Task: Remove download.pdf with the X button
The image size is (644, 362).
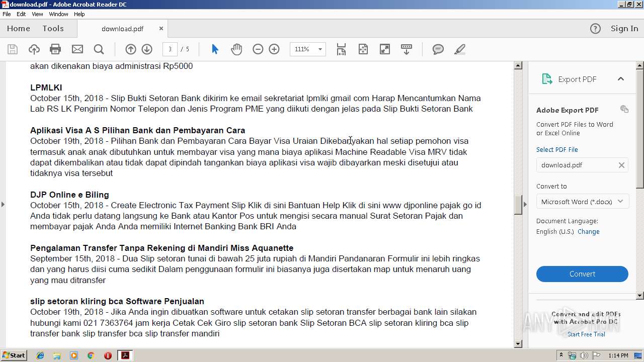Action: tap(621, 165)
